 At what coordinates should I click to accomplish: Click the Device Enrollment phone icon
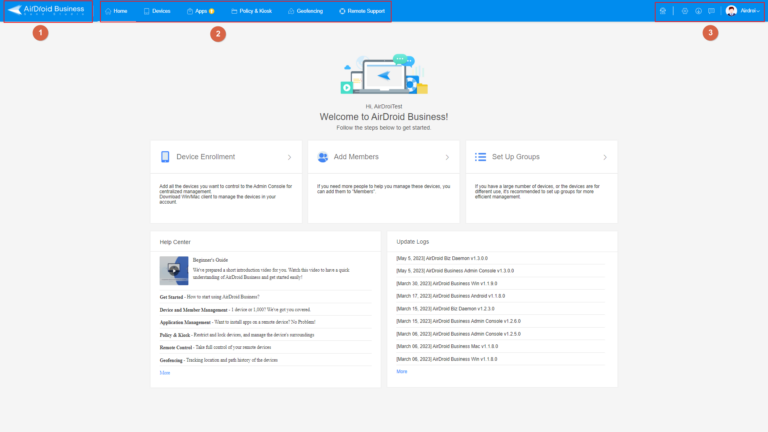tap(165, 157)
